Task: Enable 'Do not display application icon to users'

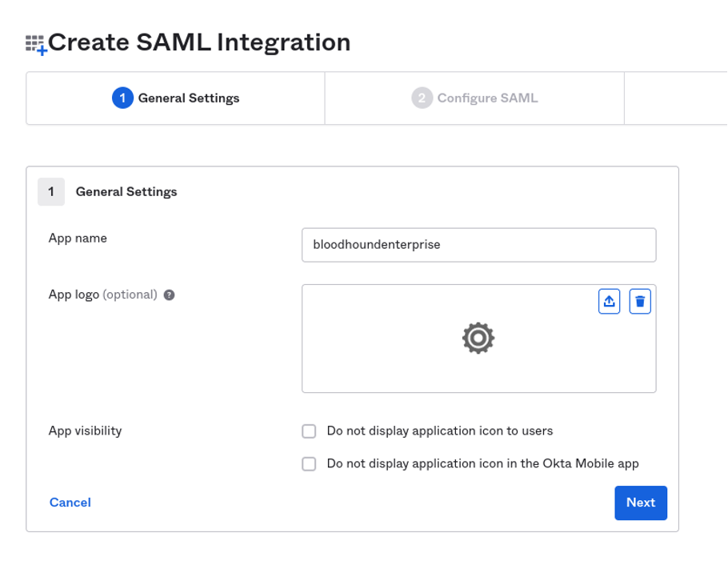Action: coord(309,431)
